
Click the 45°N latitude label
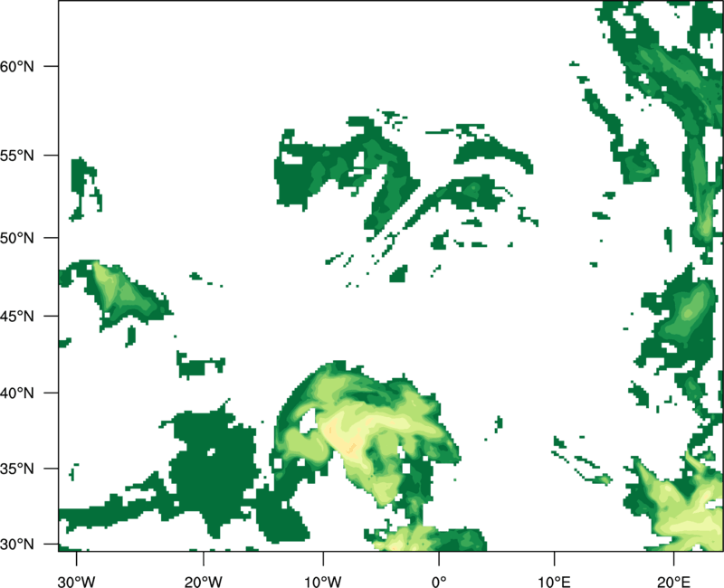(17, 316)
